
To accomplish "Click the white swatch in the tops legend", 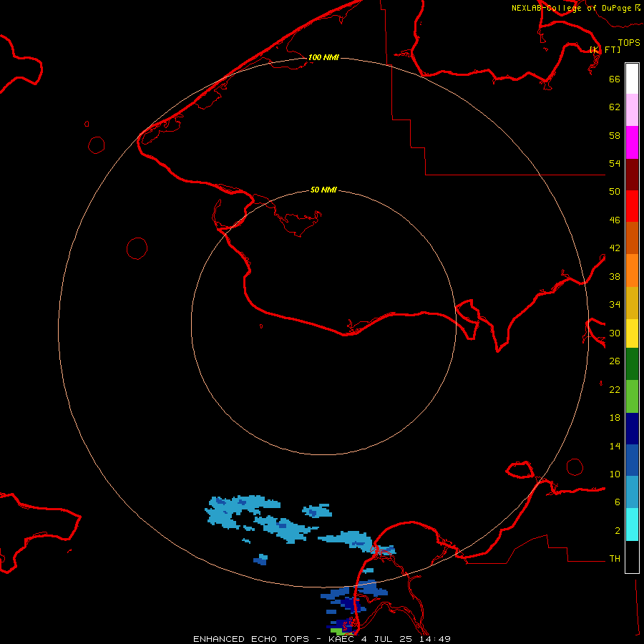I will [632, 79].
